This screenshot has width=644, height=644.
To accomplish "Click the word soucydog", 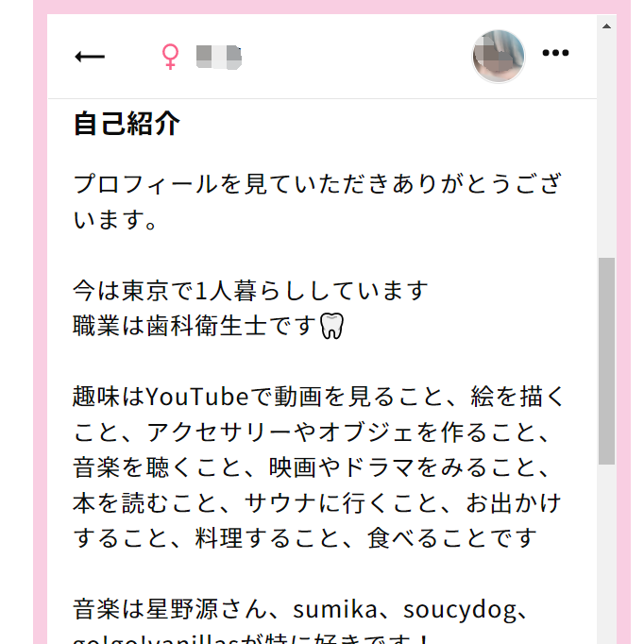I will point(460,610).
